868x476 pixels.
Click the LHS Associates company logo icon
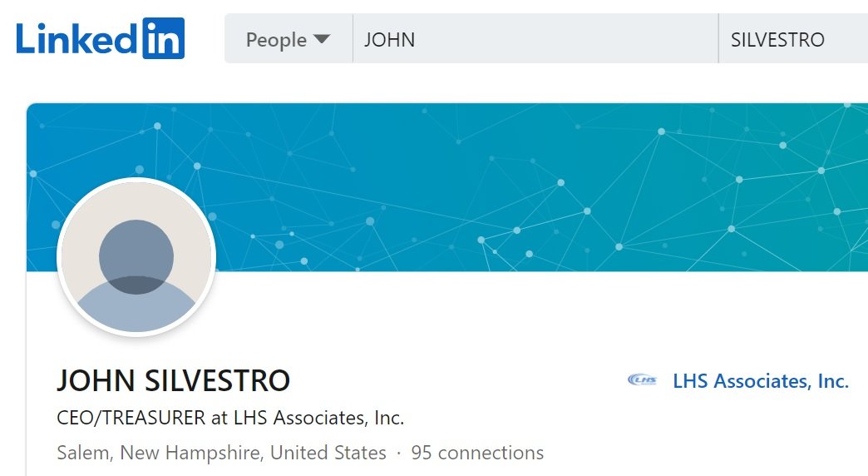coord(642,380)
